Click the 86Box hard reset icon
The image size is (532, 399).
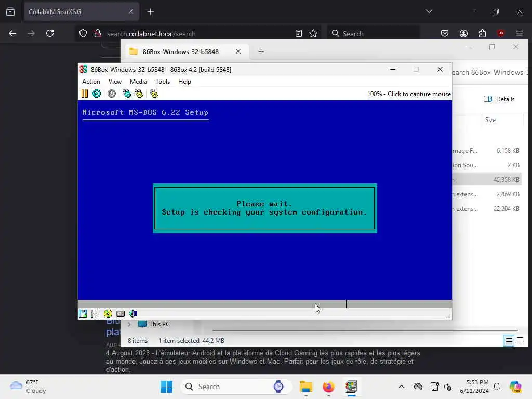[97, 94]
